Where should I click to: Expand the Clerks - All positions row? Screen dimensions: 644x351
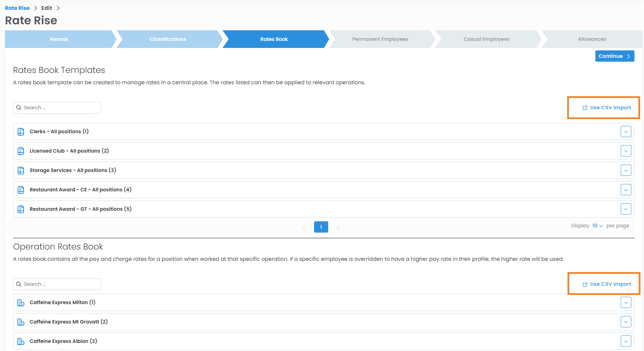coord(626,132)
